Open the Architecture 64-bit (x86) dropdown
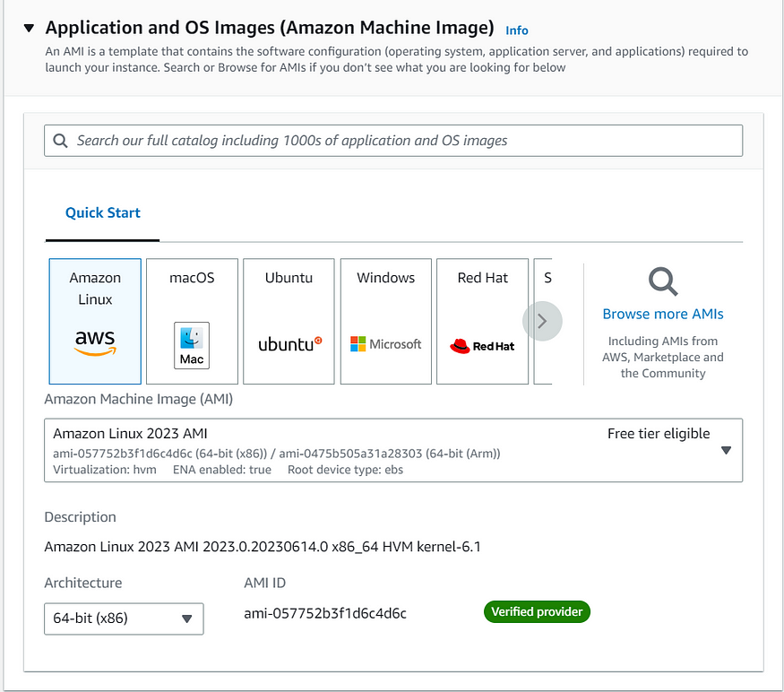Screen dimensions: 784x692 tap(124, 618)
